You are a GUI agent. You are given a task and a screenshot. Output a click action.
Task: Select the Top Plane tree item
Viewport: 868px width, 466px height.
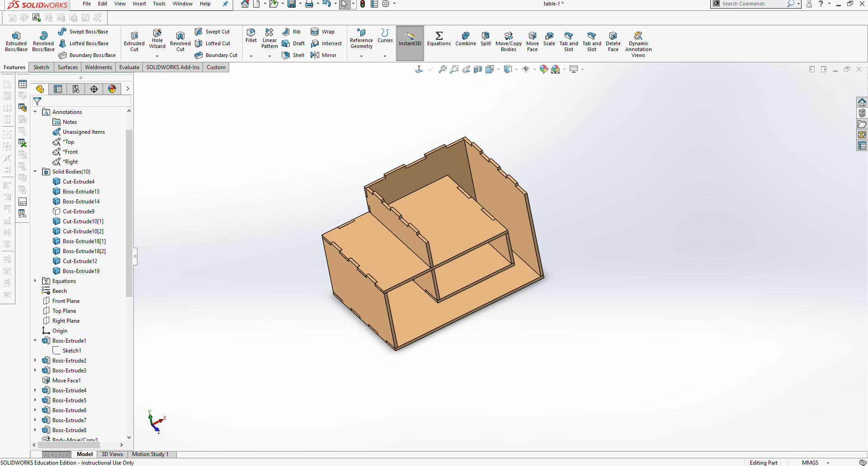[64, 311]
